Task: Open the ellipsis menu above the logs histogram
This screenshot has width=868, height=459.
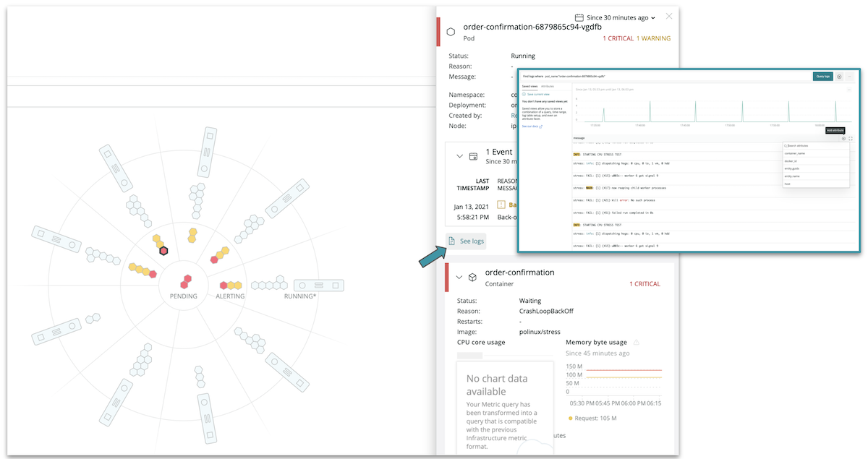Action: (848, 90)
